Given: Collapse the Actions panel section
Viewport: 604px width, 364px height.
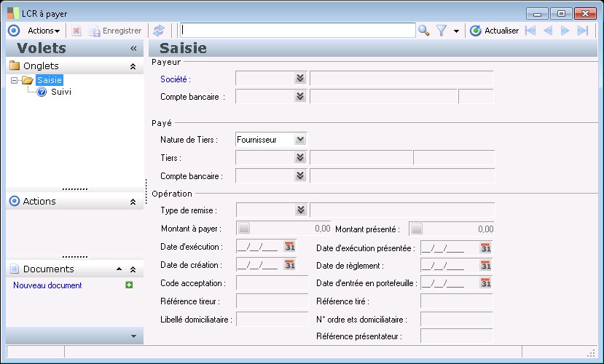Looking at the screenshot, I should pyautogui.click(x=133, y=202).
